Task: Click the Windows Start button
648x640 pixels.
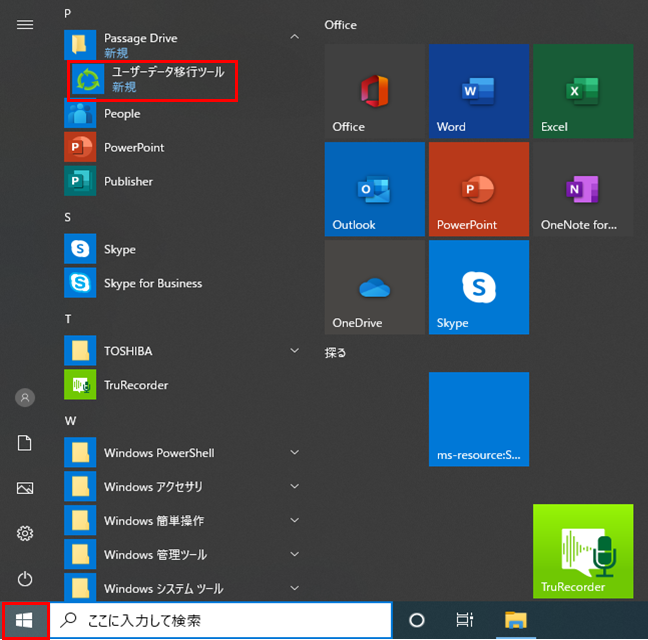Action: (25, 621)
